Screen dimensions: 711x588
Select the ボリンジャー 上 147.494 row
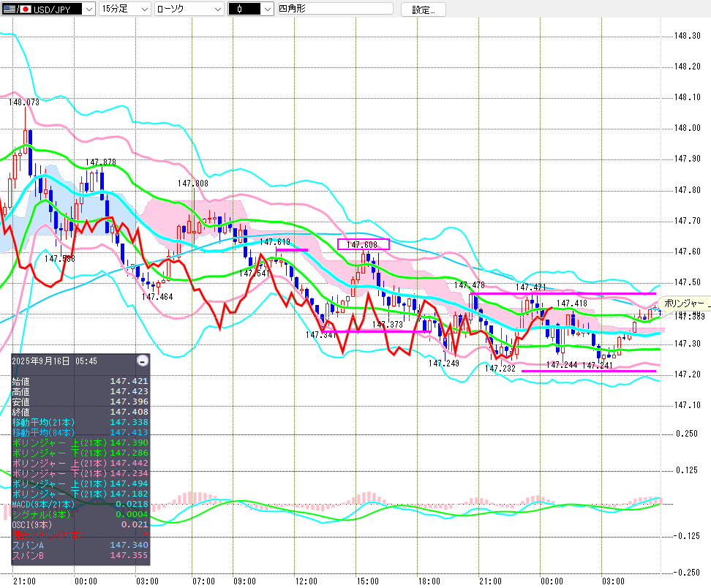click(80, 483)
